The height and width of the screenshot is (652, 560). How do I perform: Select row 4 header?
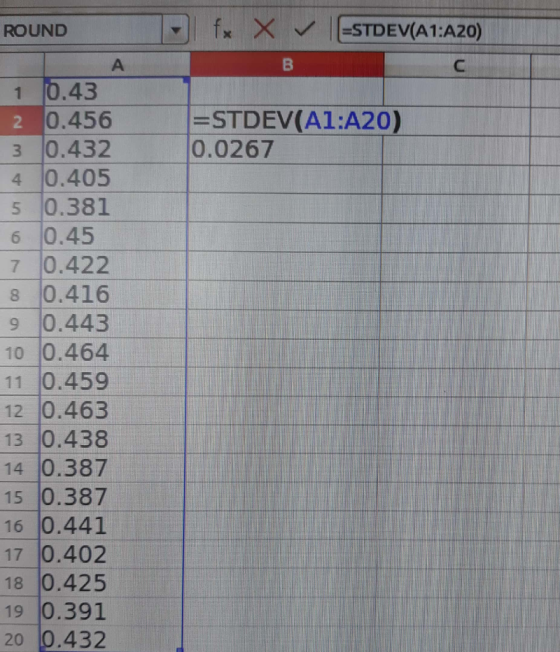click(20, 179)
